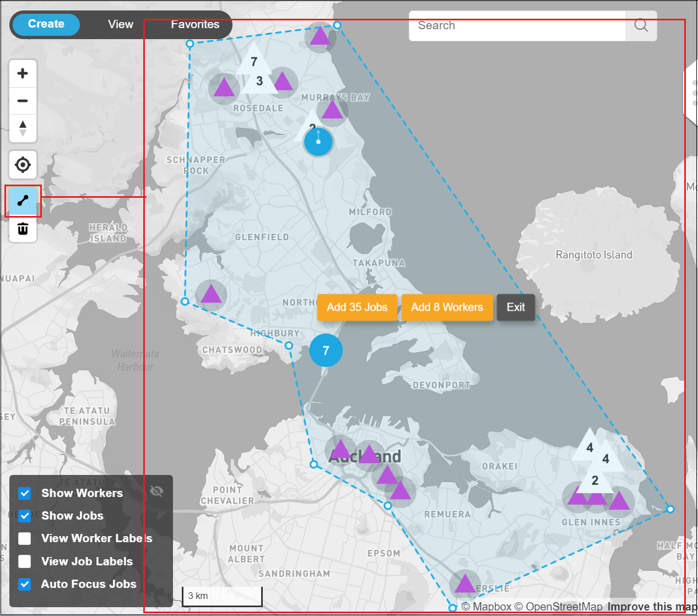Click the Add 35 Jobs button

coord(357,307)
